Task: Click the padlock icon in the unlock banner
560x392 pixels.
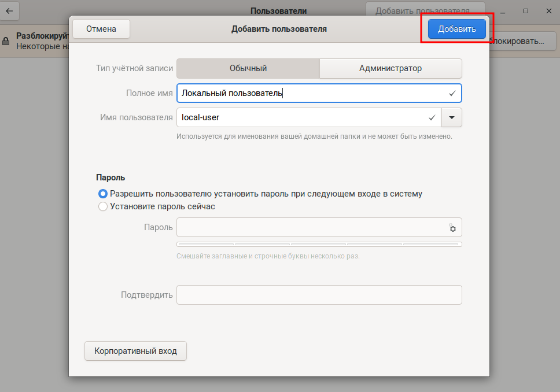Action: [x=6, y=42]
